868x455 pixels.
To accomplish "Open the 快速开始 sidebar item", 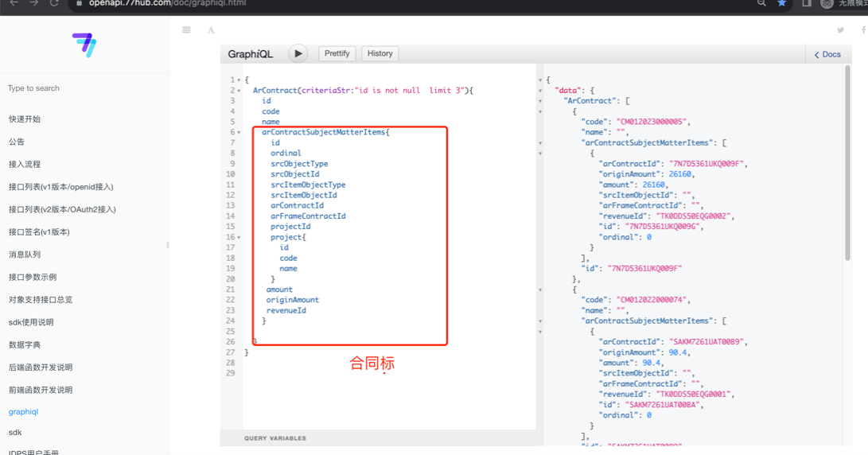I will 25,119.
